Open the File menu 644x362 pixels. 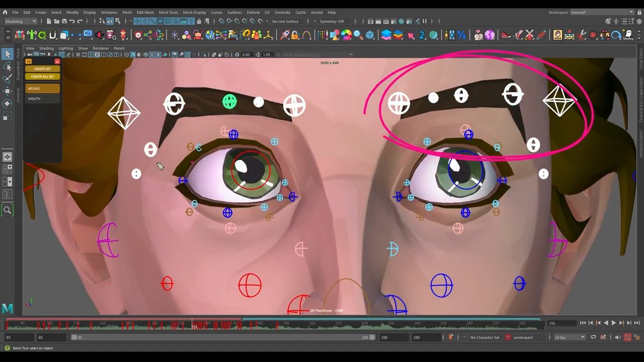pos(15,12)
